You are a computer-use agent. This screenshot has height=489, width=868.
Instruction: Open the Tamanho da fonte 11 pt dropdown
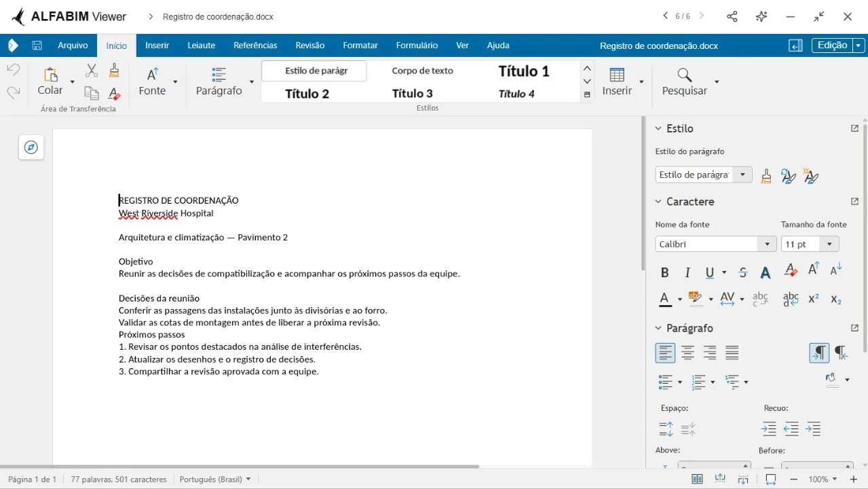click(829, 244)
